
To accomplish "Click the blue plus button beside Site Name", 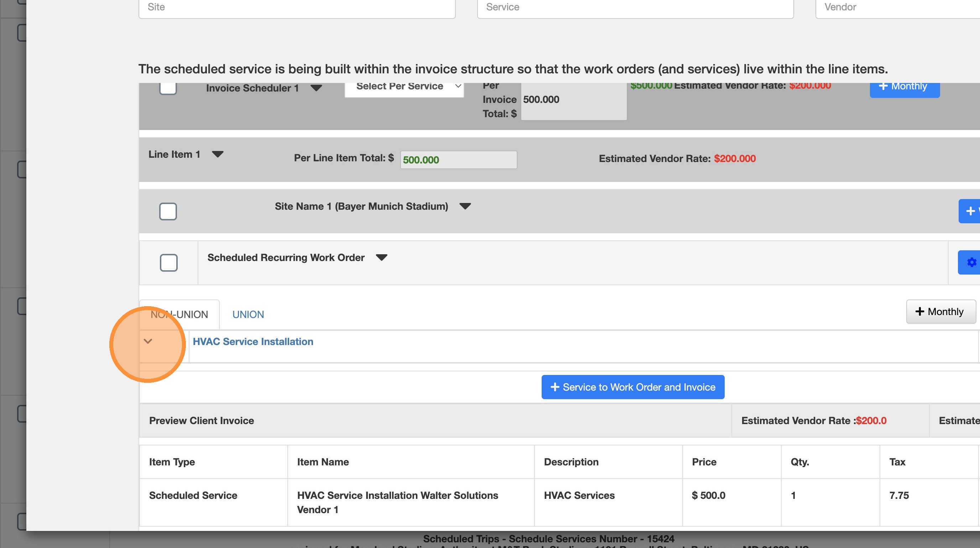I will coord(970,211).
